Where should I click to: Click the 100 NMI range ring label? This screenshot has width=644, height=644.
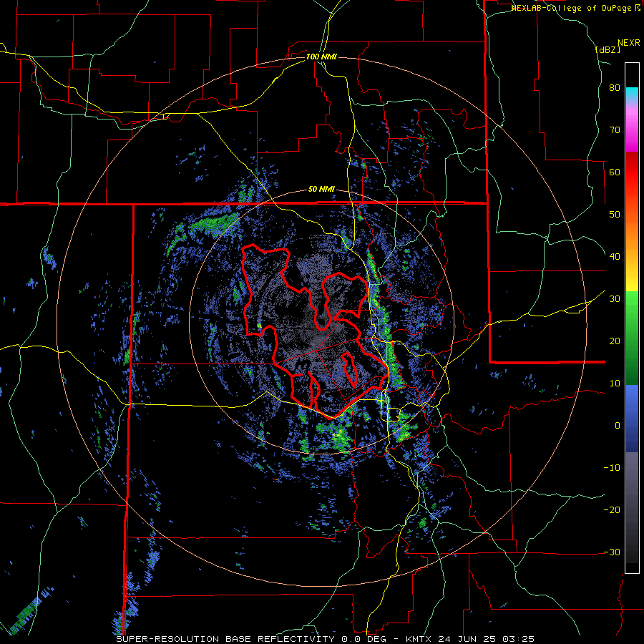coord(321,57)
